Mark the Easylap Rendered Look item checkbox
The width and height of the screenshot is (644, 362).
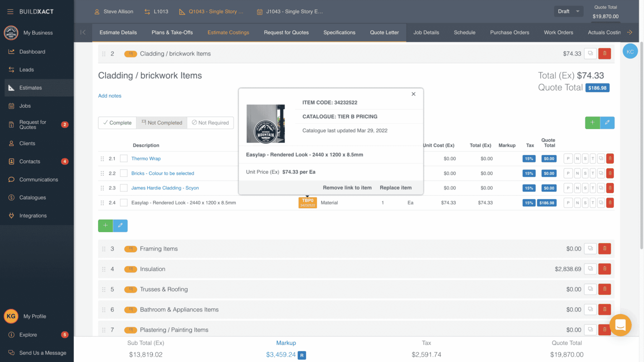tap(124, 202)
